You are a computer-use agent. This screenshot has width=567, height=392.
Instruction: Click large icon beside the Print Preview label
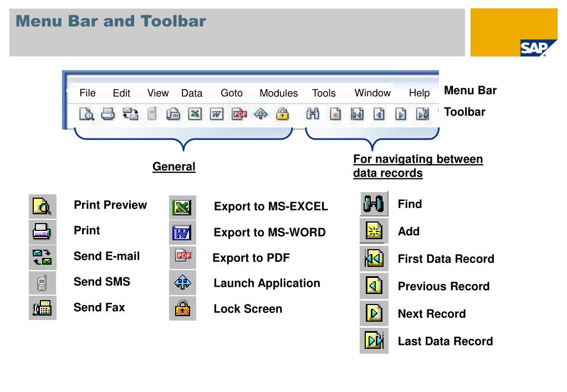tap(42, 207)
